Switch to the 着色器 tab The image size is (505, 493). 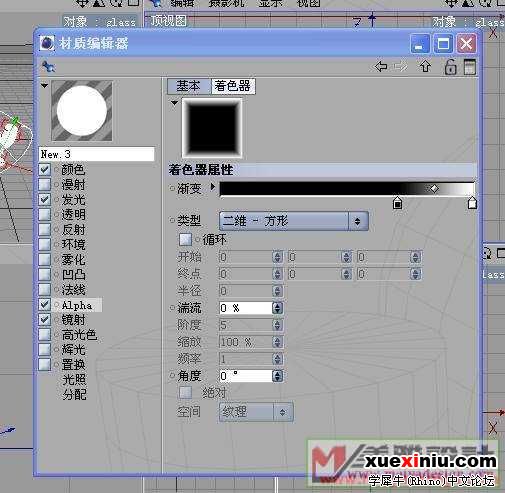[x=233, y=86]
